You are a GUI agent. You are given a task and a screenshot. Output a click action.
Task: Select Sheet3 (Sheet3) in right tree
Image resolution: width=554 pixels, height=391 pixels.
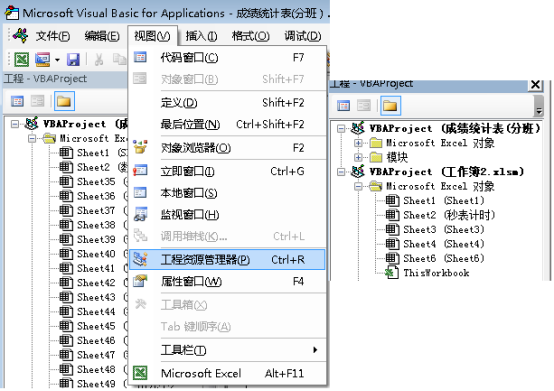click(444, 230)
